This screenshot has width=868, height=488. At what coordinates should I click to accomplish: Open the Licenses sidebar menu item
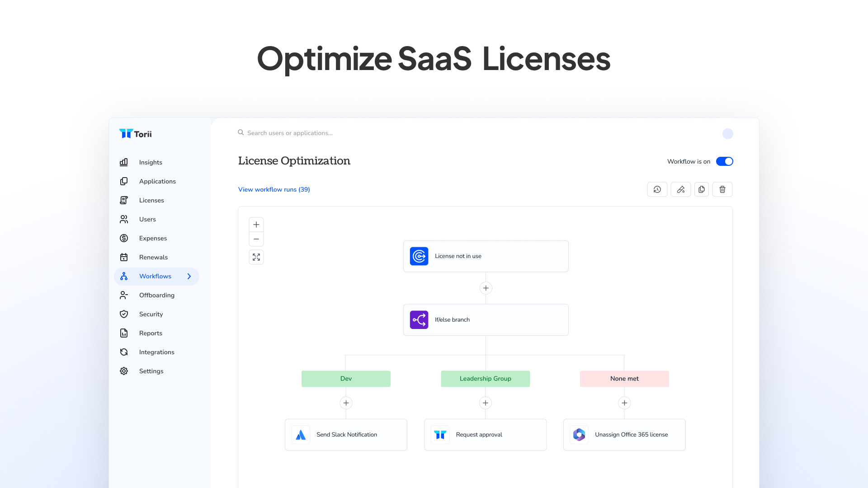[x=151, y=200]
